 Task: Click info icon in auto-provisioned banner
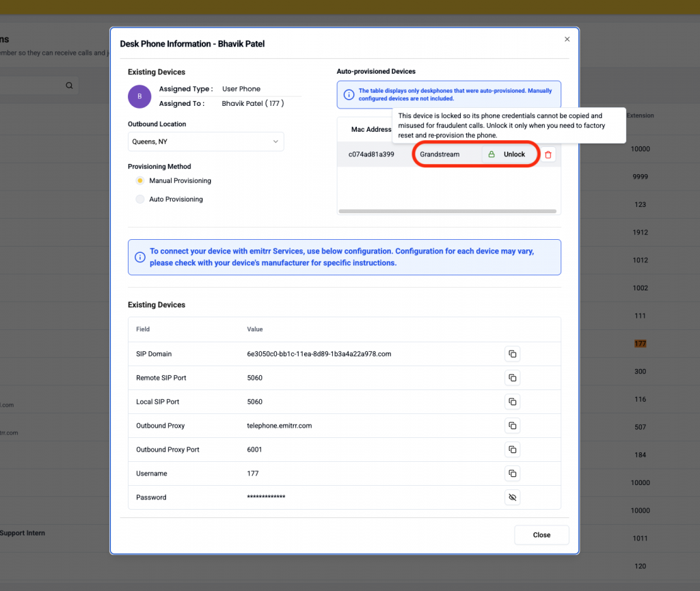point(349,94)
